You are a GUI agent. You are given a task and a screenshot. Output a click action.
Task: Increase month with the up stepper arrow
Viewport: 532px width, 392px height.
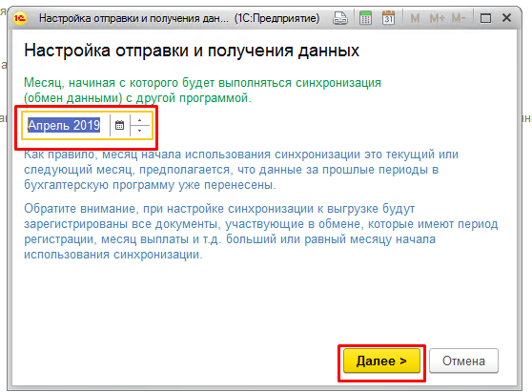(139, 120)
